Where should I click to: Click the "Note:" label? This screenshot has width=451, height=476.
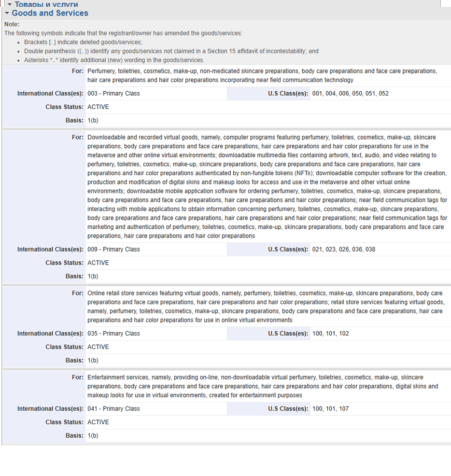(x=12, y=24)
